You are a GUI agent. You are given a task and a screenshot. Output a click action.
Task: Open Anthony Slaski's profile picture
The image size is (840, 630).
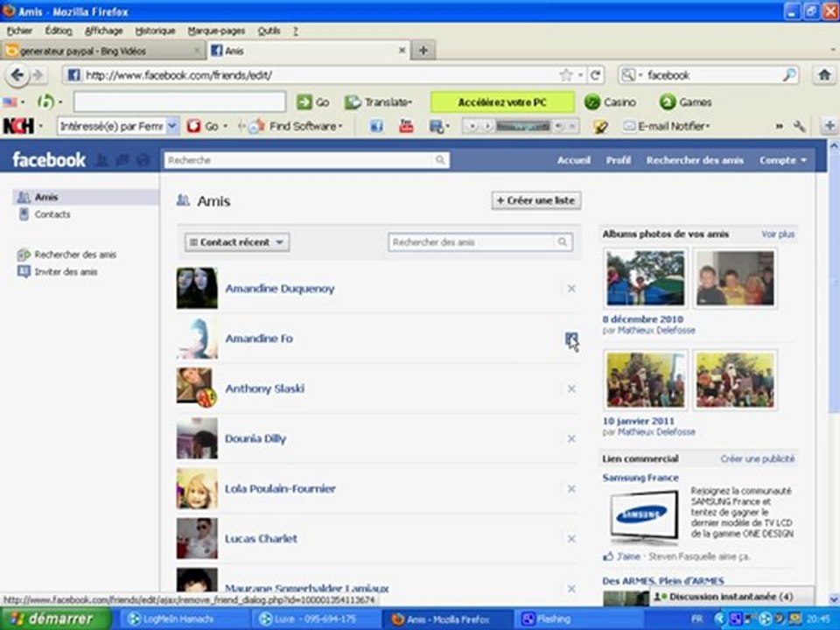(197, 388)
